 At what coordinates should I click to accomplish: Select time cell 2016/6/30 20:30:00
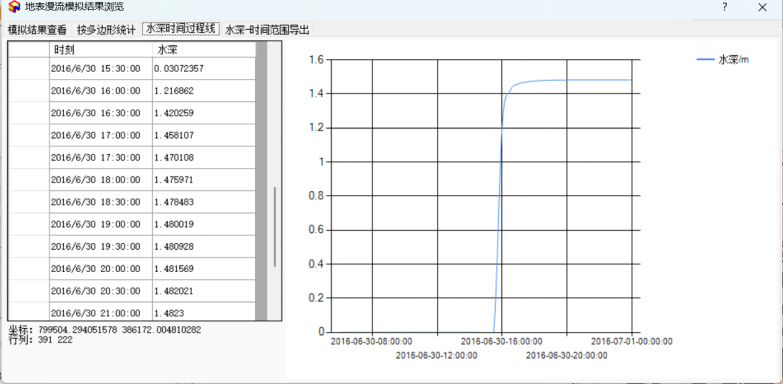(101, 291)
